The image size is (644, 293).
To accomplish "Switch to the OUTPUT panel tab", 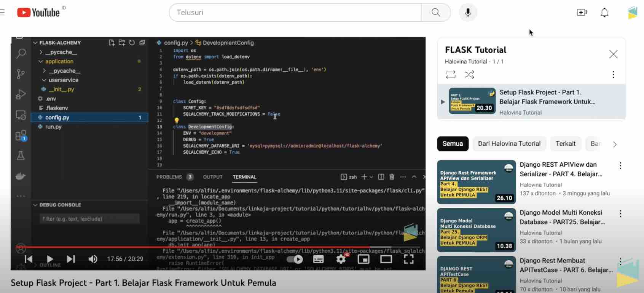I will point(213,177).
